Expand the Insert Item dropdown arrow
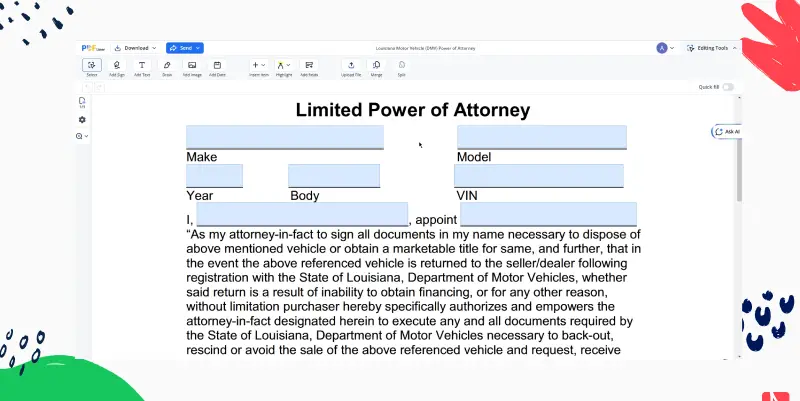 263,65
